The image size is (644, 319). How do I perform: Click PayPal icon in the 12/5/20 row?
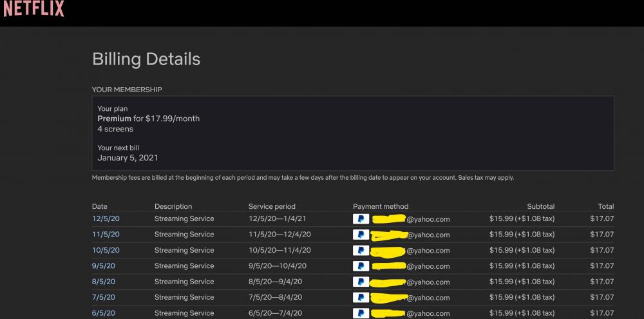pyautogui.click(x=361, y=219)
